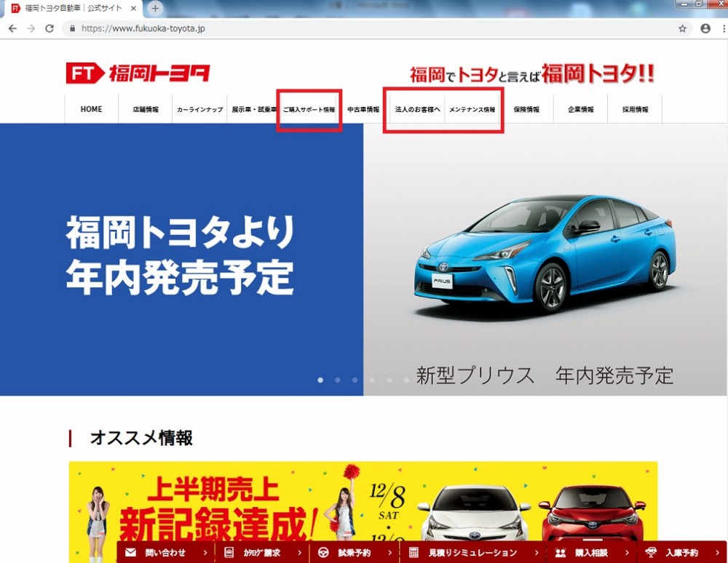Viewport: 728px width, 563px height.
Task: Select the fourth carousel slide dot
Action: click(372, 380)
